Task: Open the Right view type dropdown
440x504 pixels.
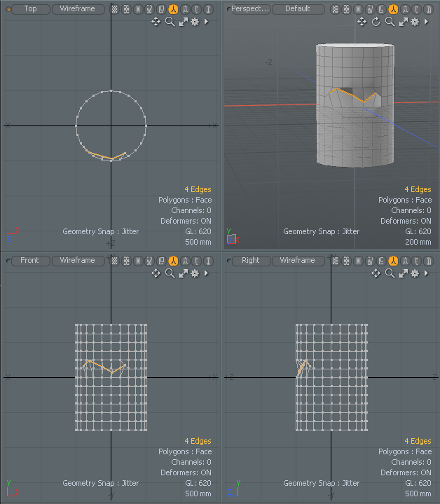Action: (250, 261)
